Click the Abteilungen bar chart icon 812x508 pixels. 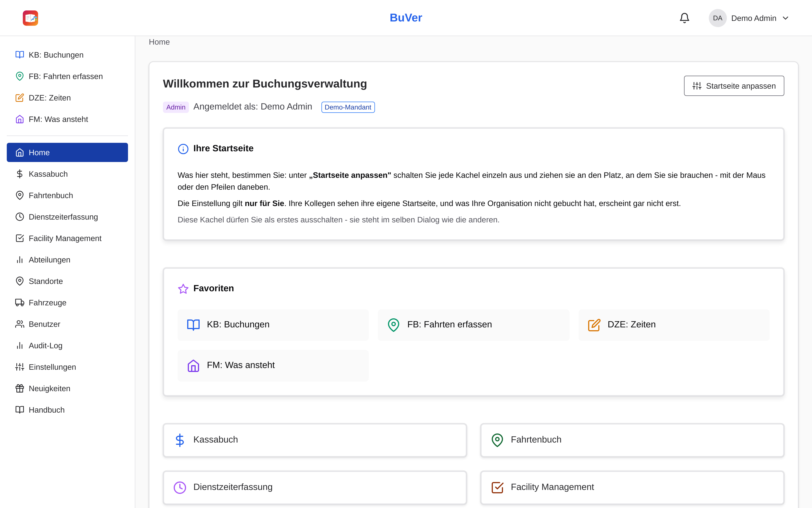click(20, 260)
